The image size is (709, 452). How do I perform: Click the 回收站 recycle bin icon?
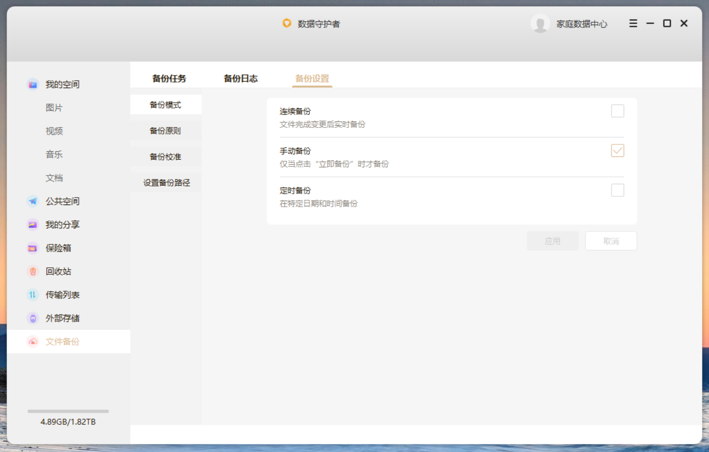tap(33, 271)
